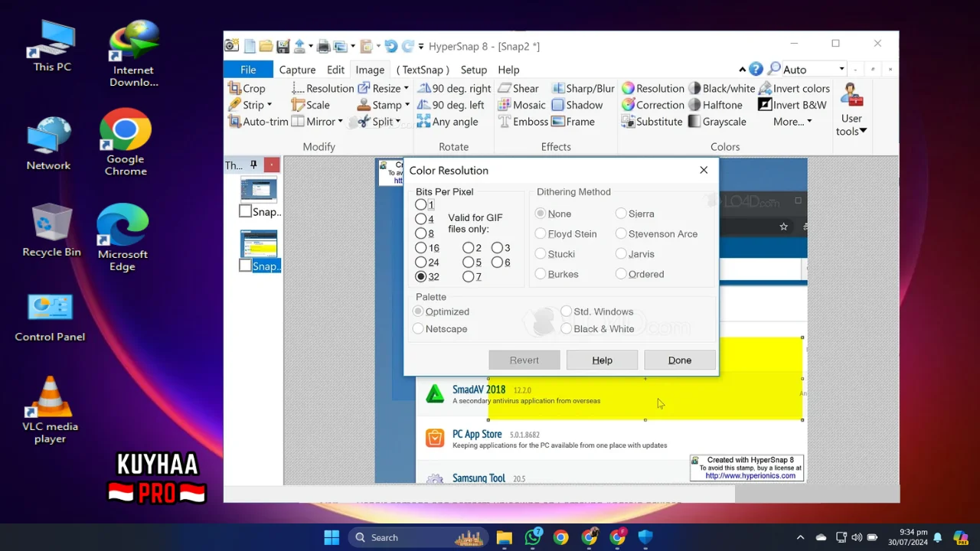Convert the image to Grayscale
The image size is (980, 551).
point(717,122)
